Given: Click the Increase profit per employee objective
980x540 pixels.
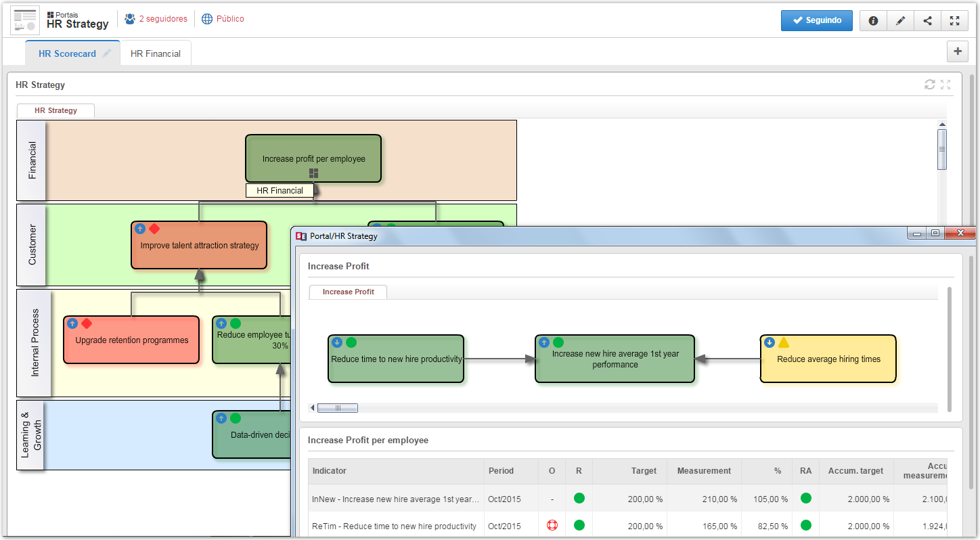Looking at the screenshot, I should 313,158.
